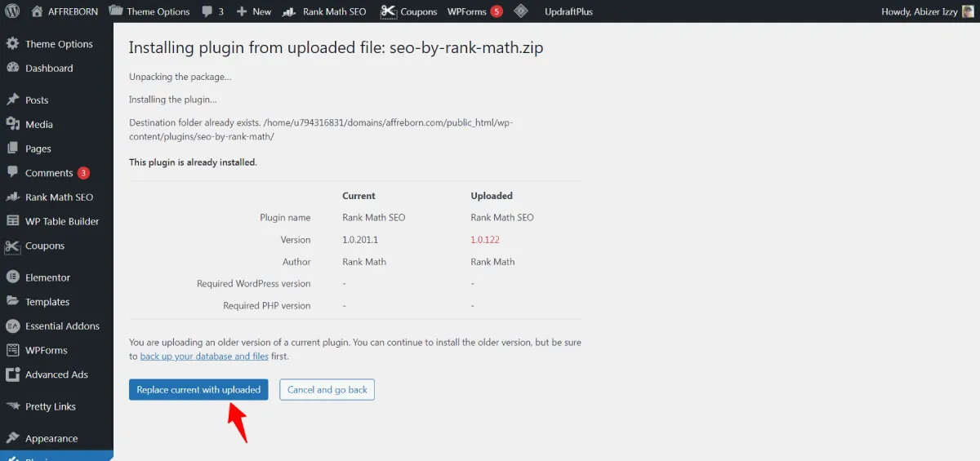Image resolution: width=980 pixels, height=461 pixels.
Task: Click the Required PHP version row label
Action: click(267, 306)
